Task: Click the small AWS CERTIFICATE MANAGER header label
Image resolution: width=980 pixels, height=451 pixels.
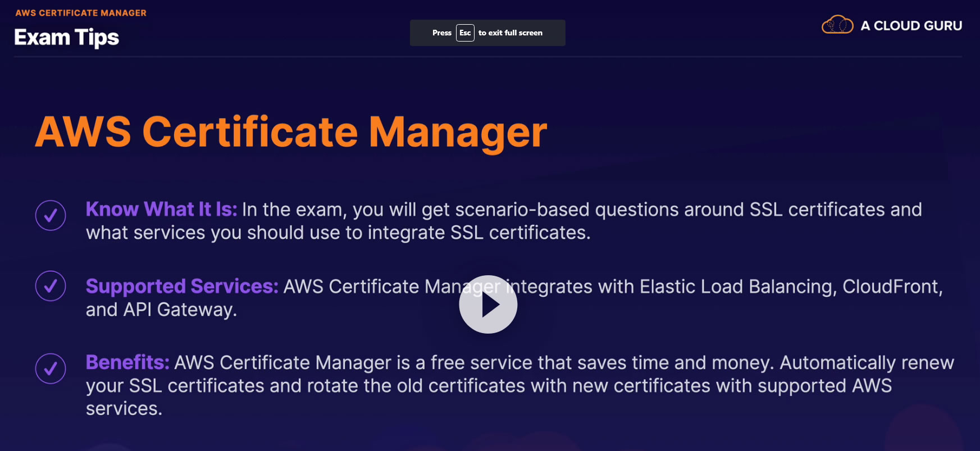Action: coord(81,13)
